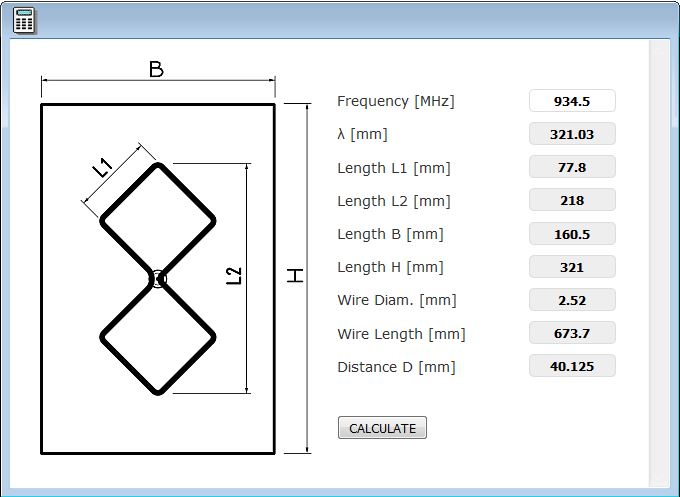Click the 'Wire Length [mm]' label
Screen dimensions: 680x497
pos(401,334)
